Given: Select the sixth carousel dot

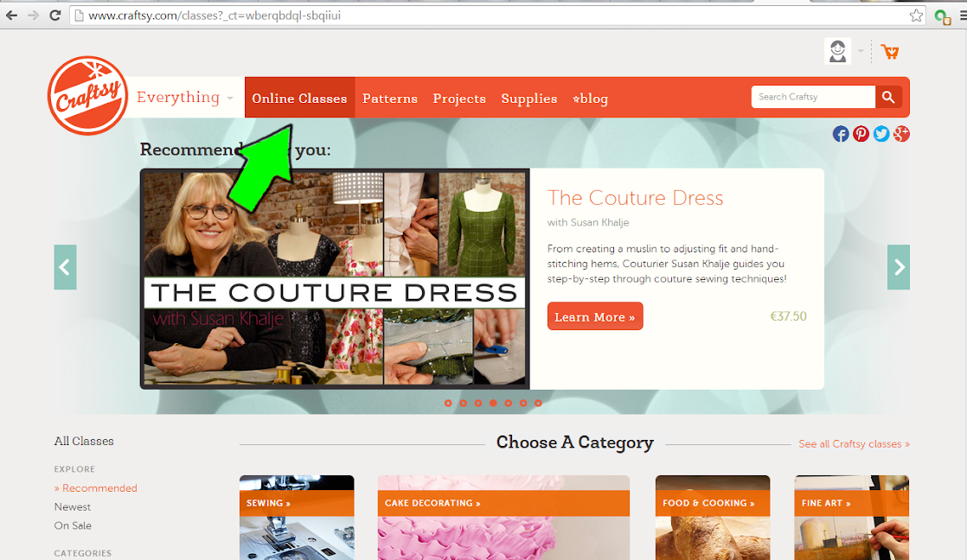Looking at the screenshot, I should pyautogui.click(x=523, y=403).
